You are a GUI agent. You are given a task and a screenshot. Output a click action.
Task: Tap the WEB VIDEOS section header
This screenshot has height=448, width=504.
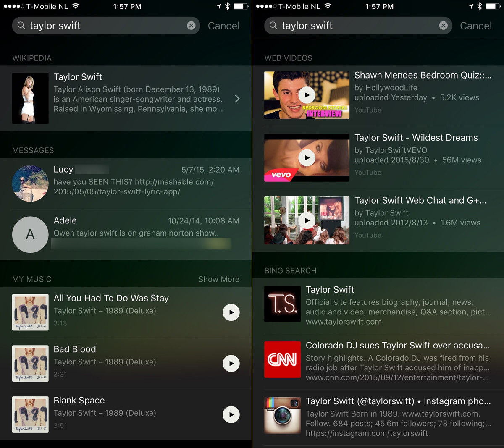point(289,58)
